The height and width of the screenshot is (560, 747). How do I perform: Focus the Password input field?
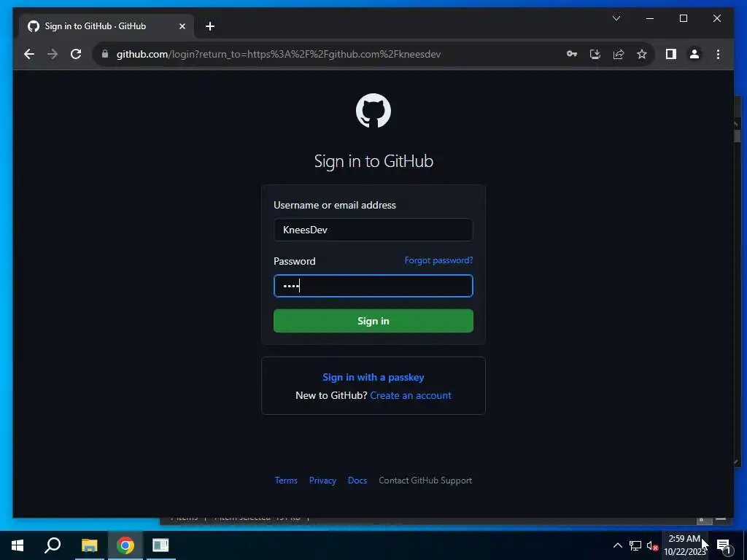click(373, 286)
